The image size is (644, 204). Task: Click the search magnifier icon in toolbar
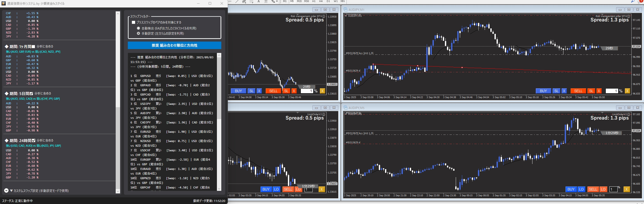point(633,2)
